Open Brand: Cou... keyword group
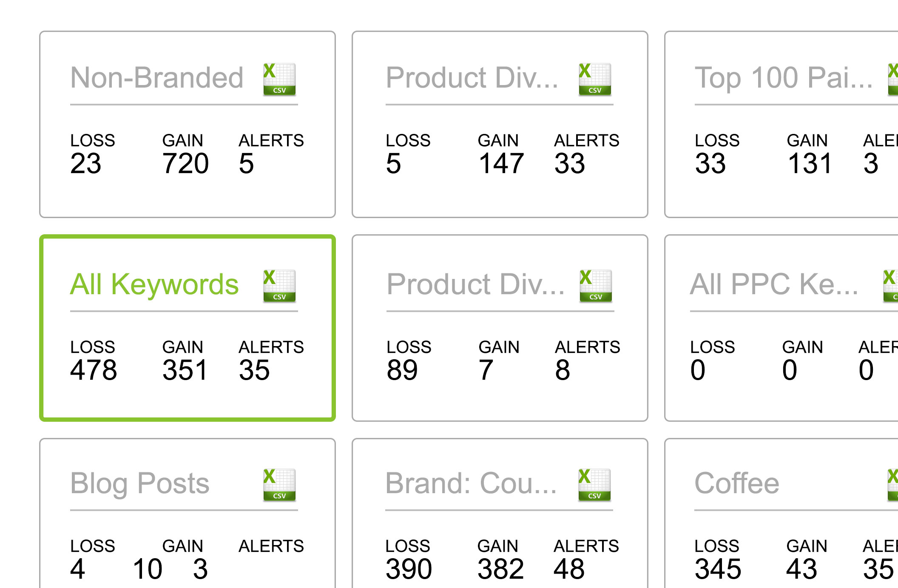The width and height of the screenshot is (898, 588). tap(471, 483)
